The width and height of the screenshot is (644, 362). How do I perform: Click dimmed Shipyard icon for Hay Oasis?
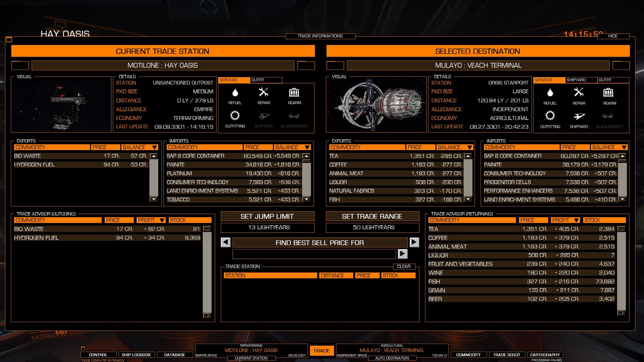click(x=264, y=116)
